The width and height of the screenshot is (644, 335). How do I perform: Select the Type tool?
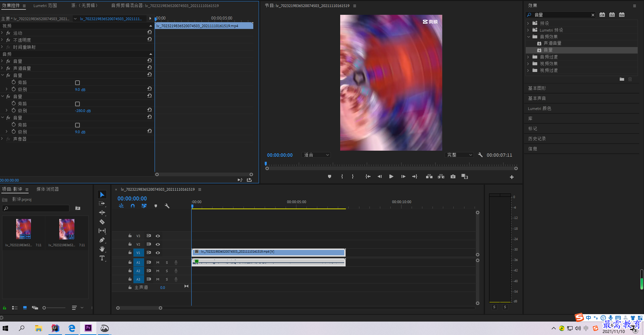pyautogui.click(x=102, y=258)
